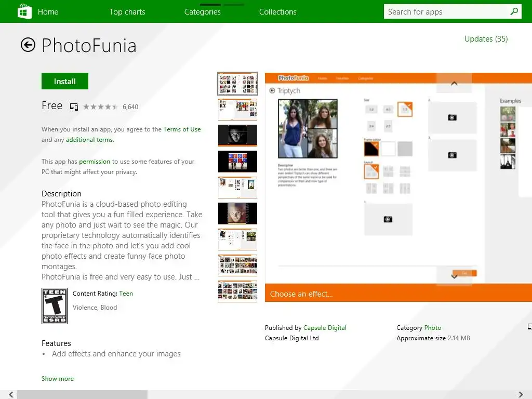This screenshot has width=532, height=399.
Task: Open the Photo category link
Action: [433, 328]
